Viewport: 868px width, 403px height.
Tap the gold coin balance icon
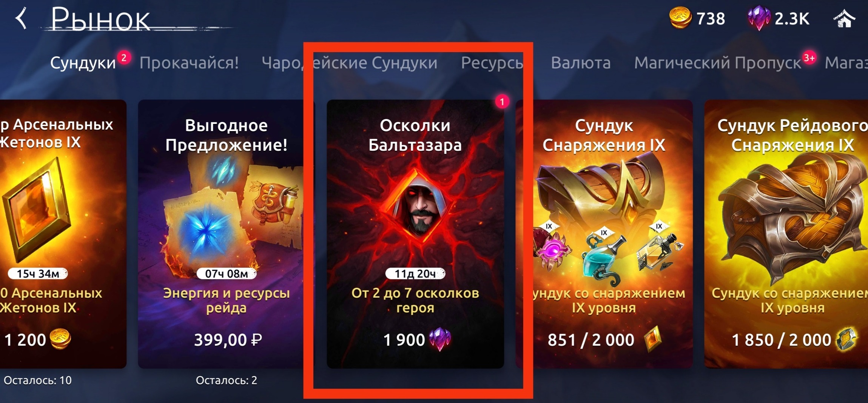680,18
